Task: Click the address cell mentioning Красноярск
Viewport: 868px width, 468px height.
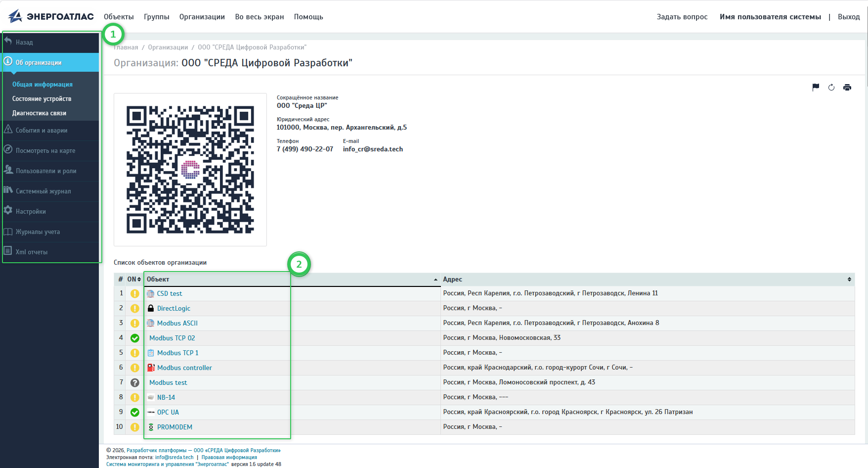Action: pos(647,412)
